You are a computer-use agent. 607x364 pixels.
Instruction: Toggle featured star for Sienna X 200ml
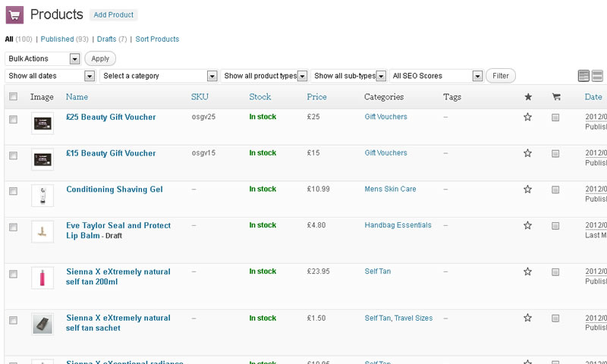[528, 271]
